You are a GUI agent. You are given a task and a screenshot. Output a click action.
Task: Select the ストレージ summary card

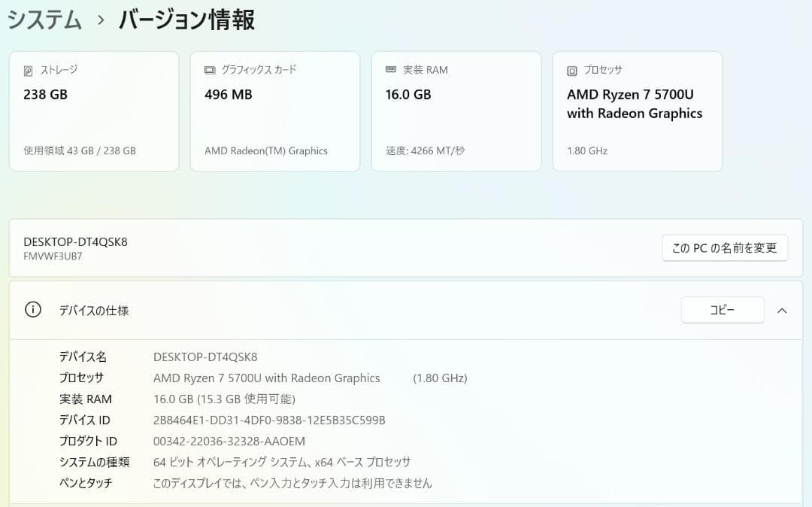pyautogui.click(x=93, y=111)
